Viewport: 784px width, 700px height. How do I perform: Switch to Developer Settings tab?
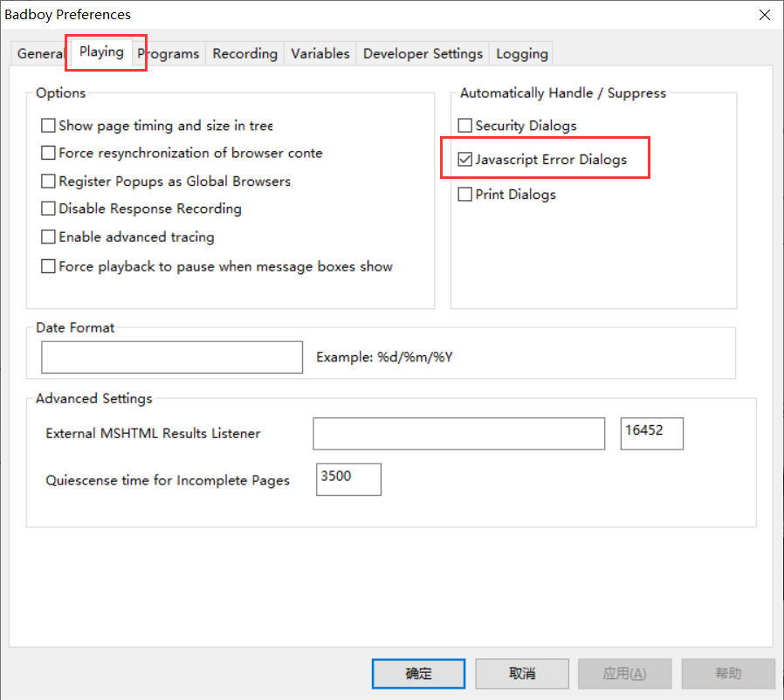click(x=423, y=53)
